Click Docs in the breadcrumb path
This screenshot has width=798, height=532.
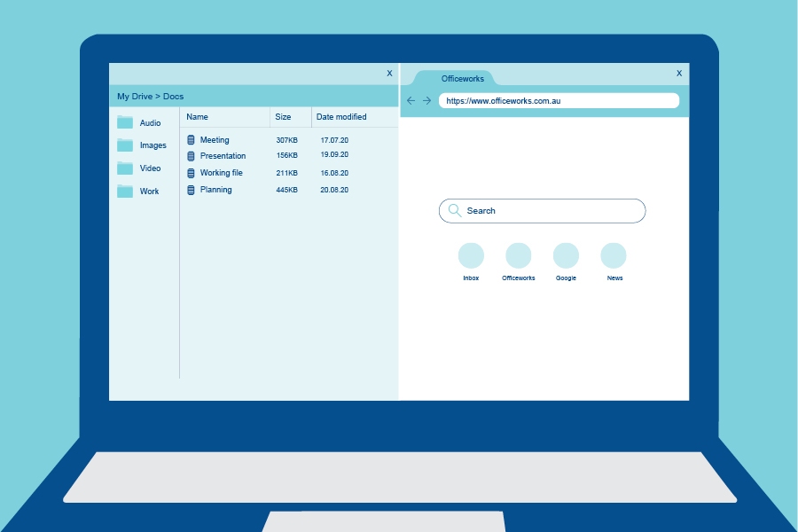tap(173, 97)
